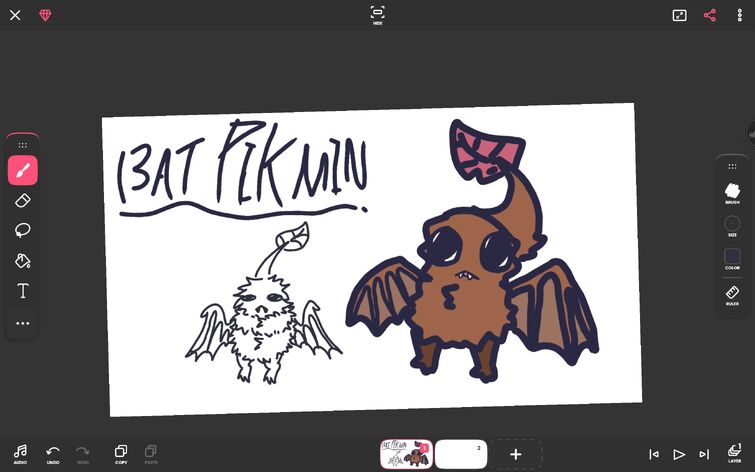Toggle the fit-to-screen canvas icon
Image resolution: width=755 pixels, height=472 pixels.
[x=679, y=15]
